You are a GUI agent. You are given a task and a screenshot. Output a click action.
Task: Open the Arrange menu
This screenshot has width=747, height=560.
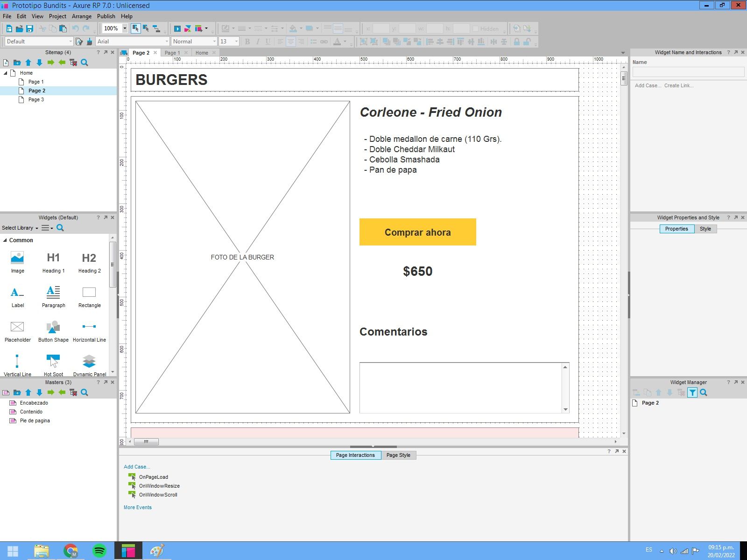click(x=82, y=16)
